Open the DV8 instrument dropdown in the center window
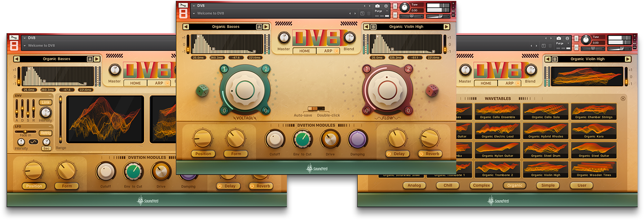This screenshot has width=644, height=220. tap(194, 6)
